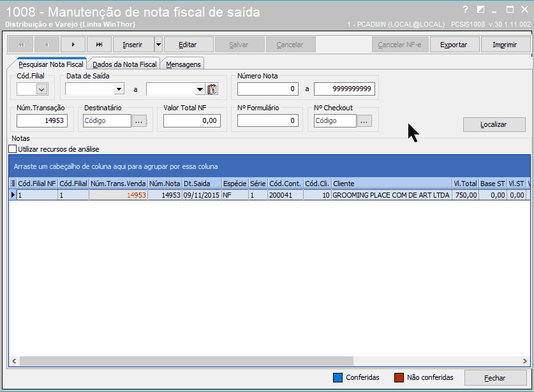Click the Exportar button
This screenshot has height=392, width=534.
pyautogui.click(x=454, y=45)
